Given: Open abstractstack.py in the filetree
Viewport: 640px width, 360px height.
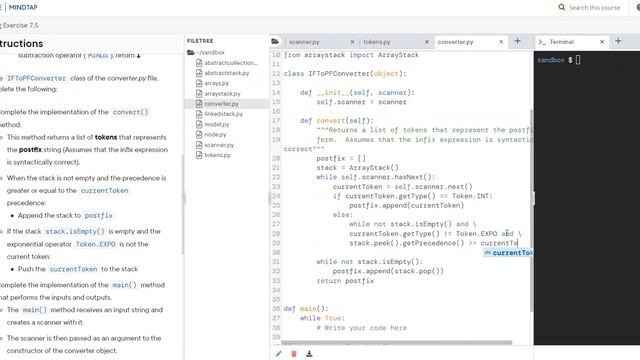Looking at the screenshot, I should (x=227, y=73).
